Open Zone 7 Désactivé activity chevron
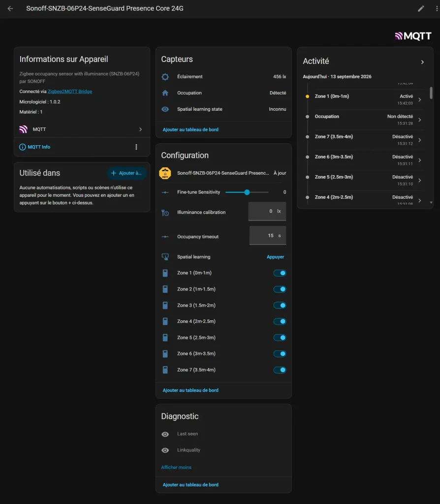The image size is (440, 504). click(420, 140)
